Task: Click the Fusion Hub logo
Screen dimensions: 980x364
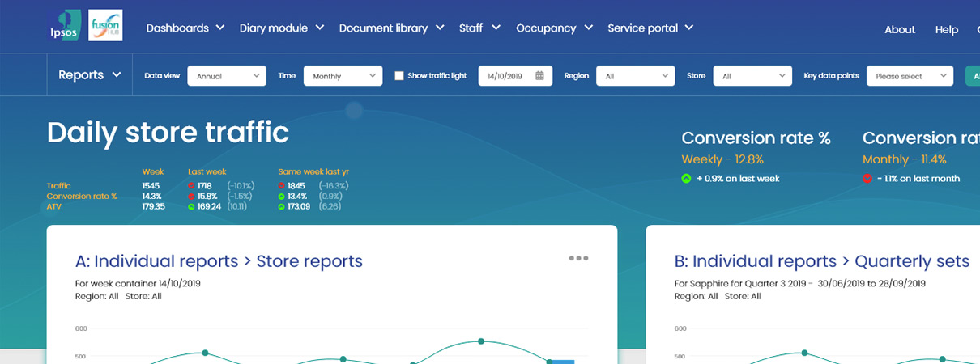Action: 105,25
